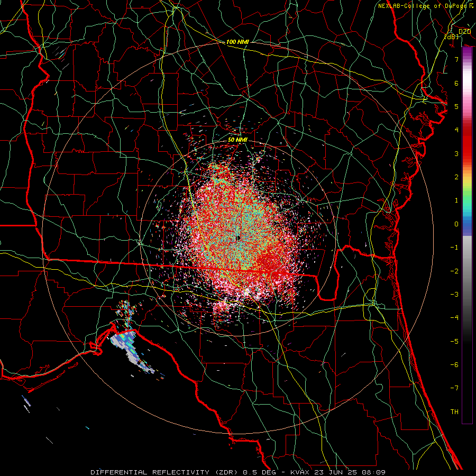
Task: Click the blue-gray echo cluster near the Gulf coast
Action: [x=131, y=349]
